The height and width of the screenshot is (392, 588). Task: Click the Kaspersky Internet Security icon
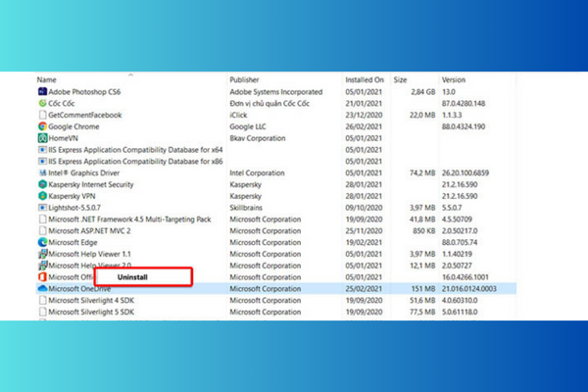click(x=42, y=184)
